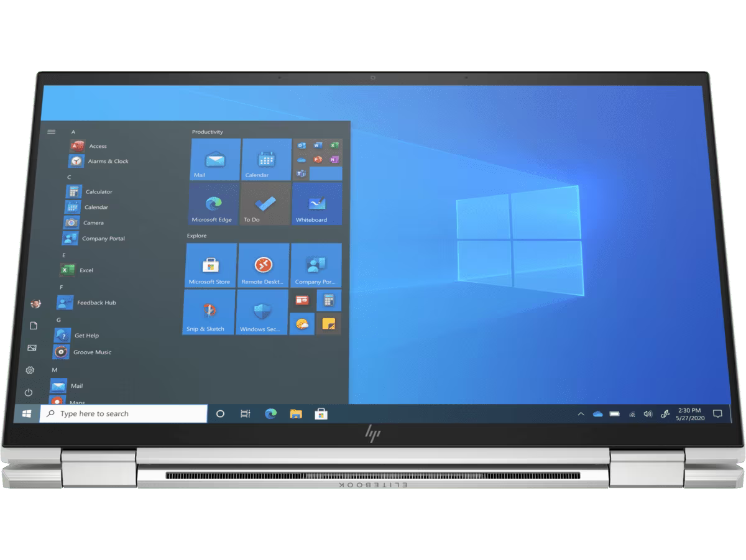Screen dimensions: 746x560
Task: Open Task View on taskbar
Action: [246, 414]
